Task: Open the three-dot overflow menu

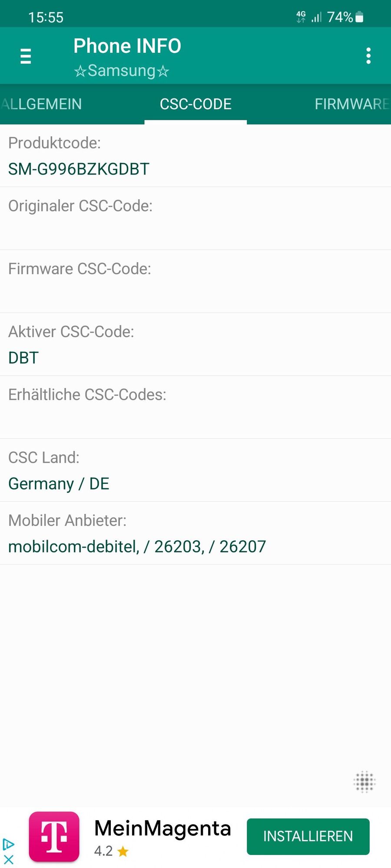Action: [368, 56]
